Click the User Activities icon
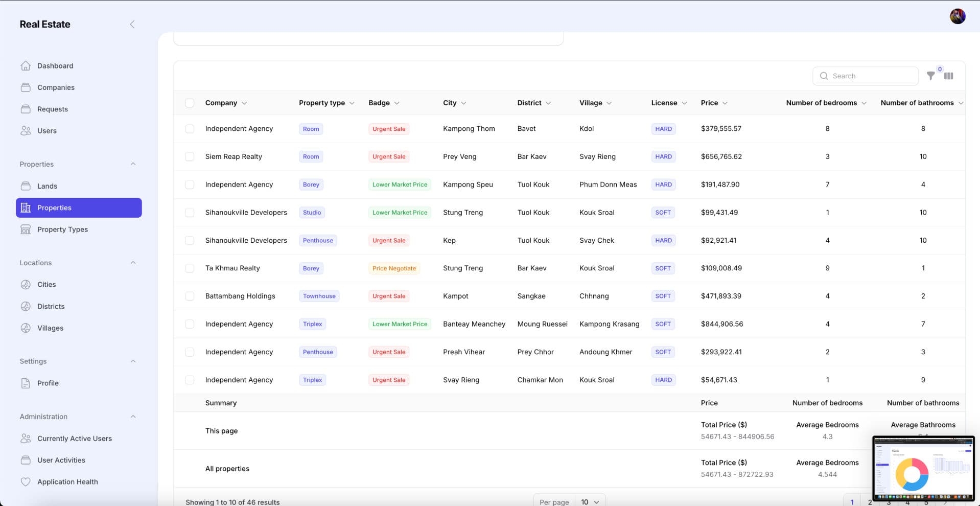Image resolution: width=980 pixels, height=506 pixels. (x=26, y=460)
